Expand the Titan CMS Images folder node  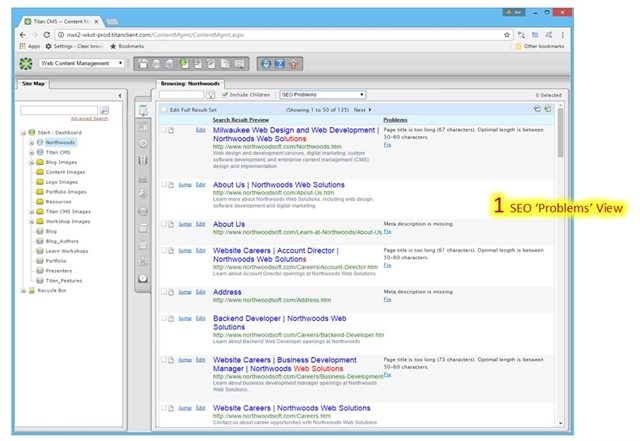[31, 212]
